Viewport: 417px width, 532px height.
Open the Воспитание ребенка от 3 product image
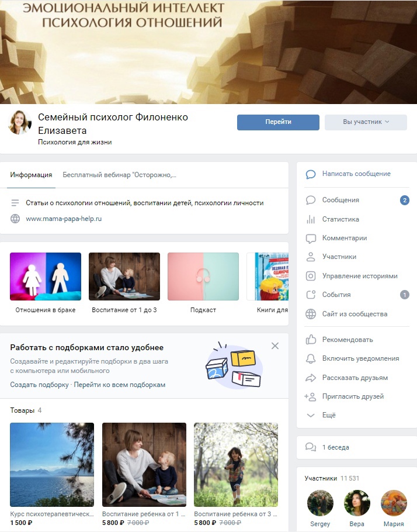click(x=236, y=465)
